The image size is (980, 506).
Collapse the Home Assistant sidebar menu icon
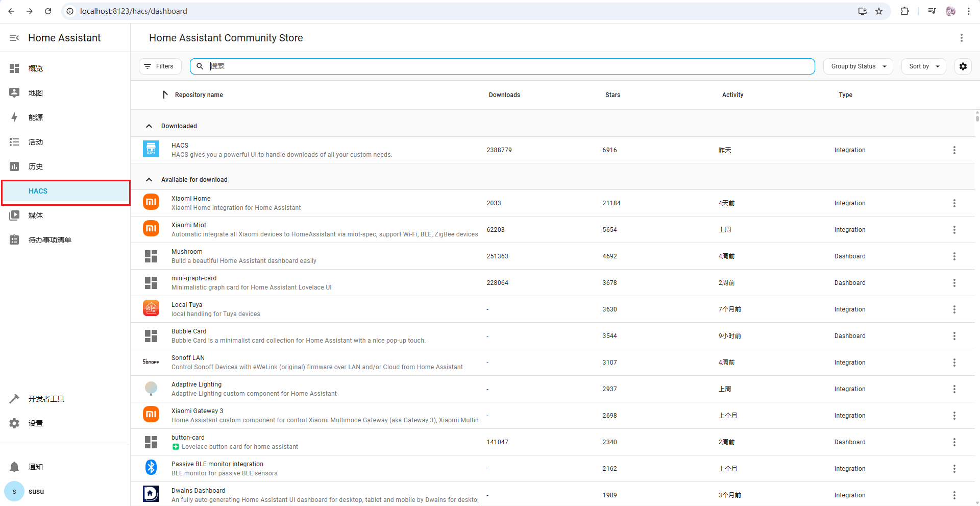14,38
